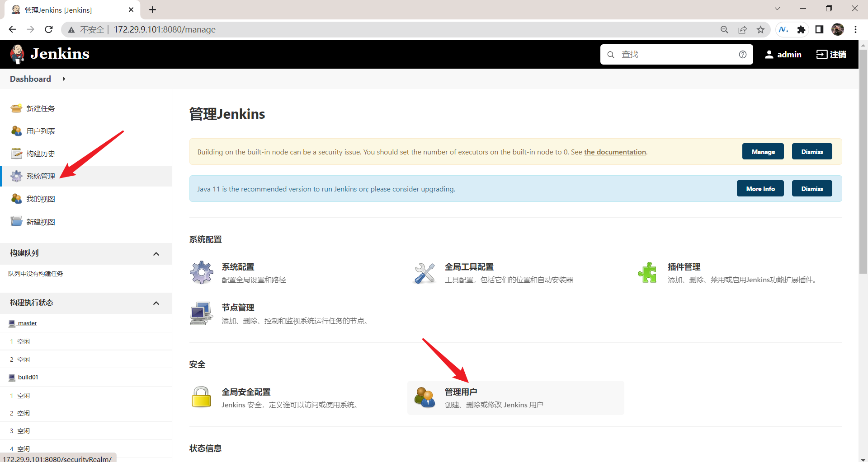Screen dimensions: 868x462
Task: Click the search magnifier icon
Action: [x=611, y=54]
